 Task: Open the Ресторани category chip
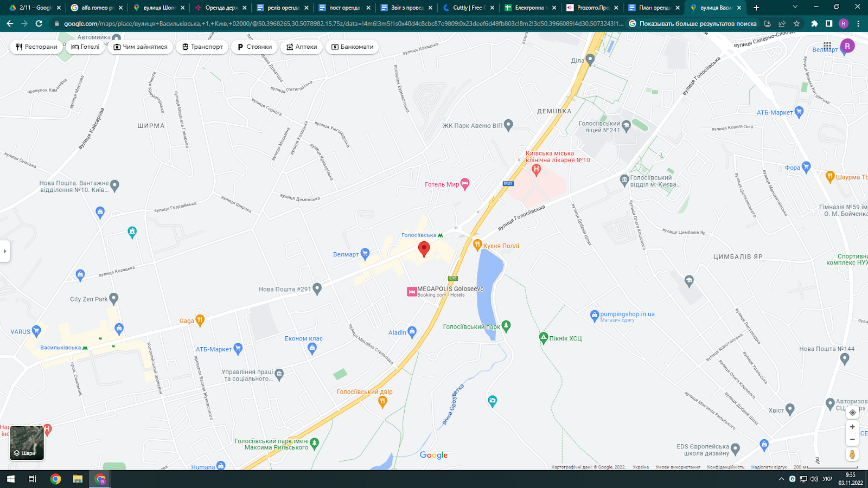36,47
